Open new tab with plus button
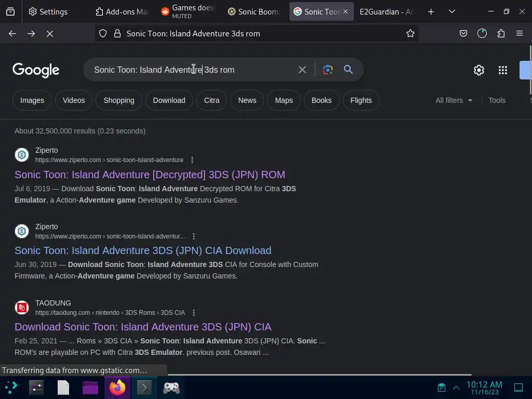532x399 pixels. [x=431, y=12]
